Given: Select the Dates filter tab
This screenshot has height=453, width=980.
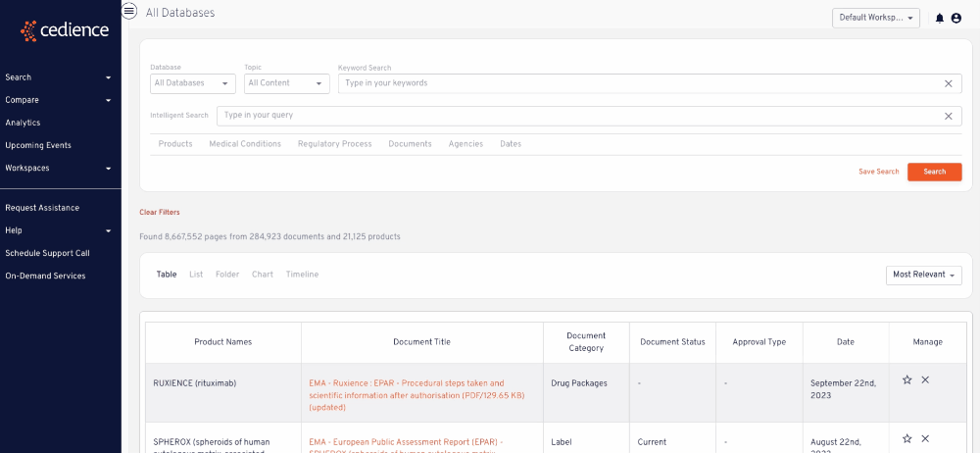Looking at the screenshot, I should pyautogui.click(x=511, y=144).
